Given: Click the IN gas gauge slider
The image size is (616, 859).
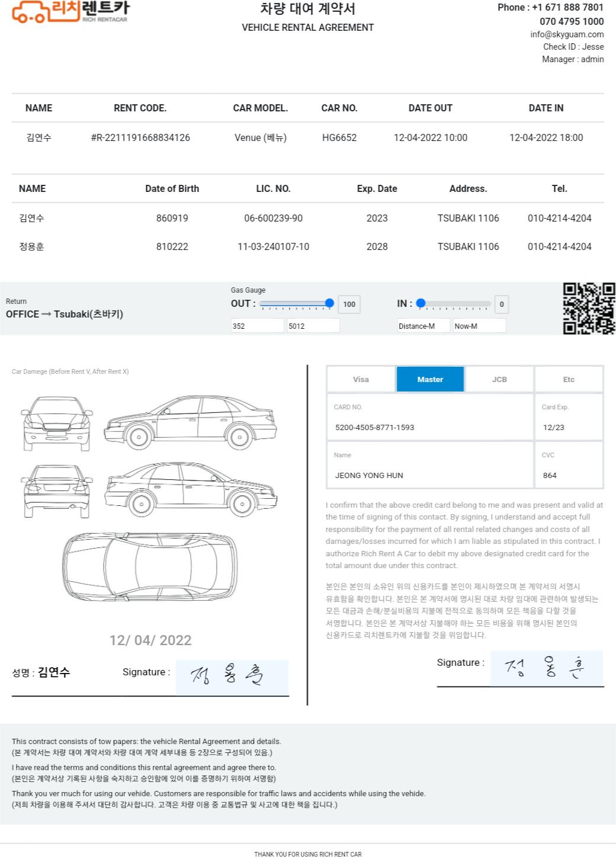Looking at the screenshot, I should click(x=454, y=303).
